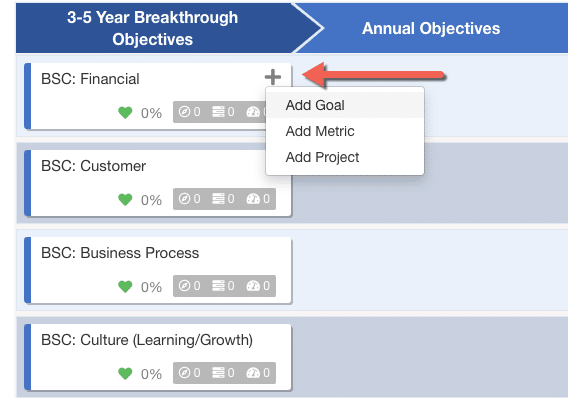Click the compass goals icon on BSC: Financial
This screenshot has height=404, width=568.
point(184,112)
